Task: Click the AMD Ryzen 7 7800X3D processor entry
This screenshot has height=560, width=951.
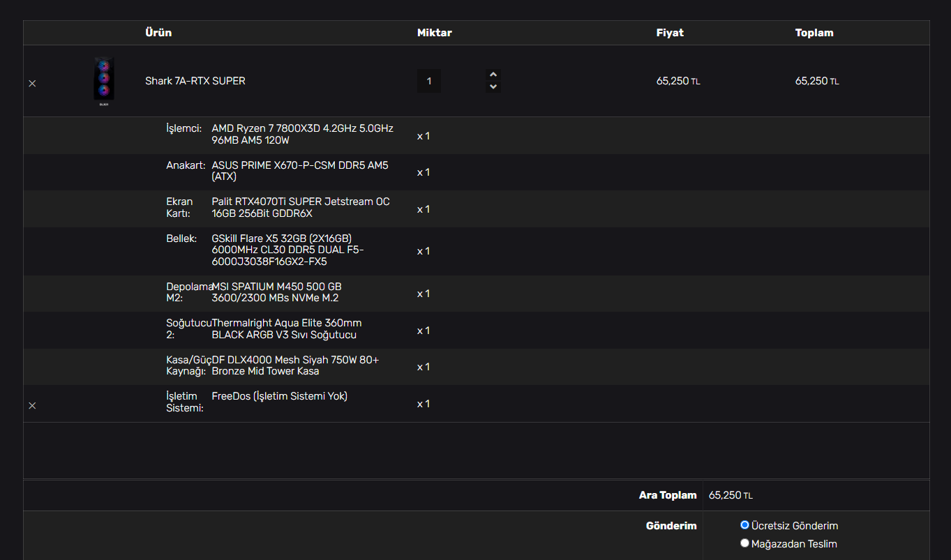Action: pos(302,135)
